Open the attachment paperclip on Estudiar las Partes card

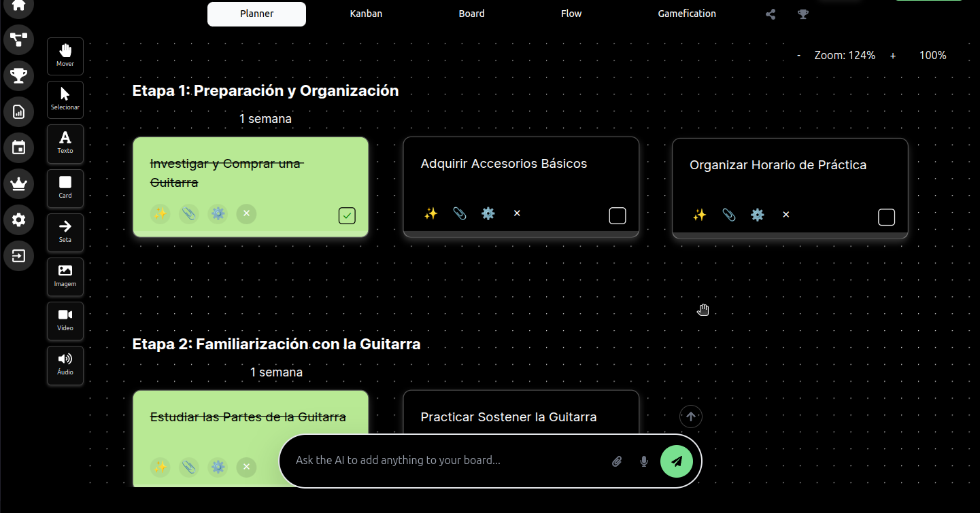point(189,467)
